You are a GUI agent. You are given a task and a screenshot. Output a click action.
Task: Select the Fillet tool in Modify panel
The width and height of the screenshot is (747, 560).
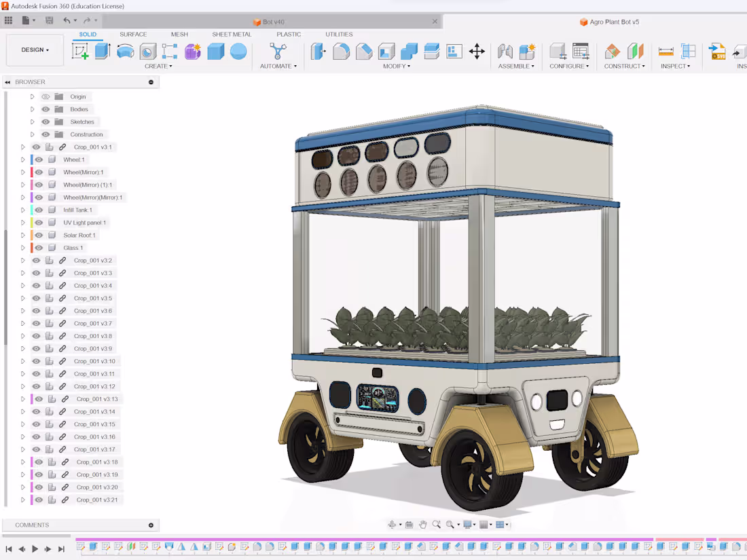[341, 52]
